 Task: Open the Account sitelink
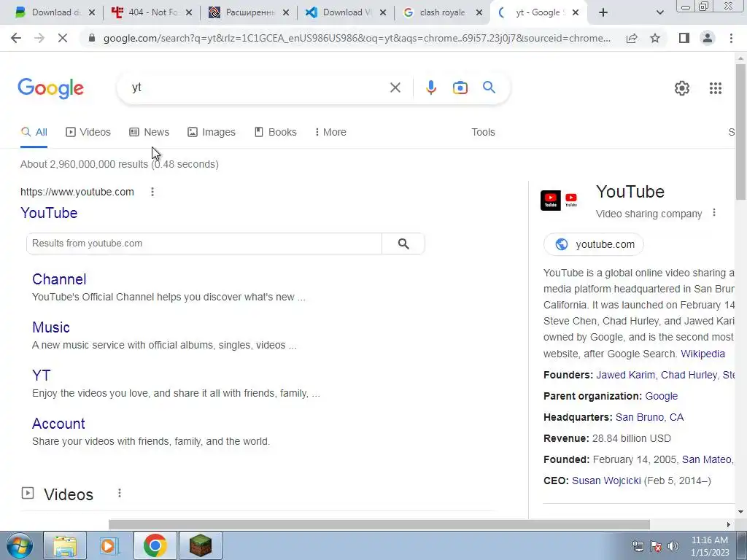[58, 424]
